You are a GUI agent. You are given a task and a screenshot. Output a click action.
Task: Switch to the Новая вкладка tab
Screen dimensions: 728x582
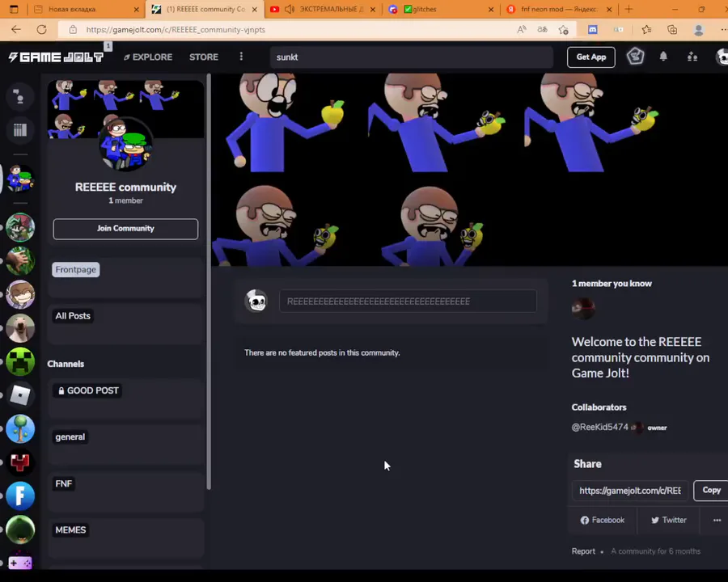(x=87, y=9)
